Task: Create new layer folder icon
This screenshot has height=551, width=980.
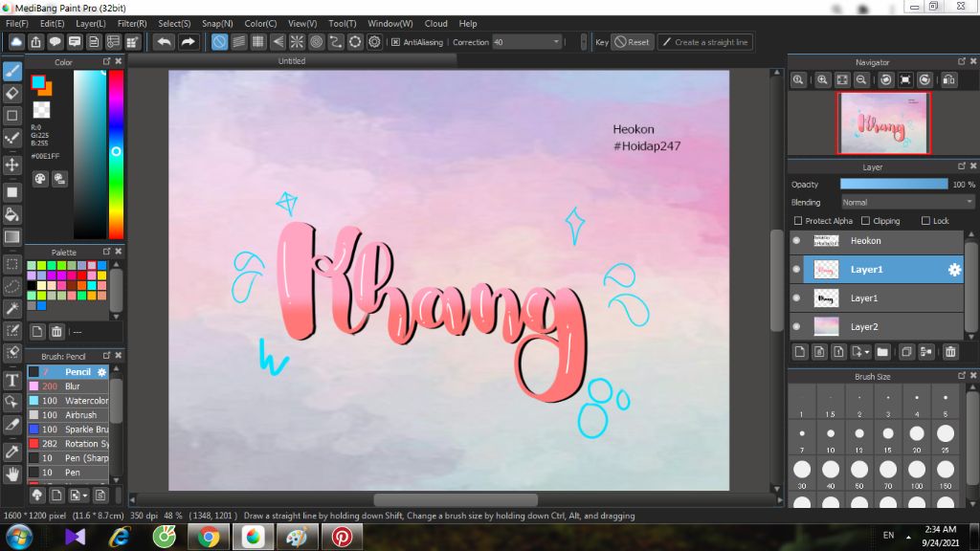Action: coord(882,352)
